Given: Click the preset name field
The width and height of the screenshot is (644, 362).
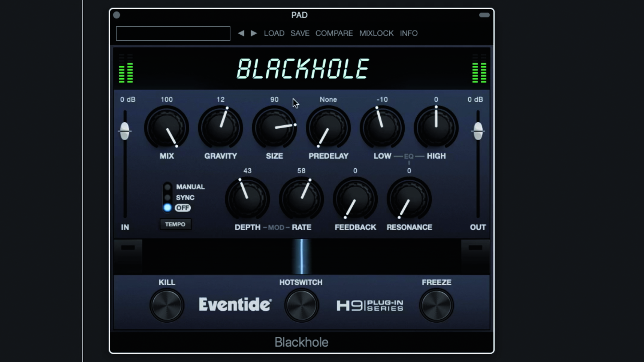Looking at the screenshot, I should point(173,34).
